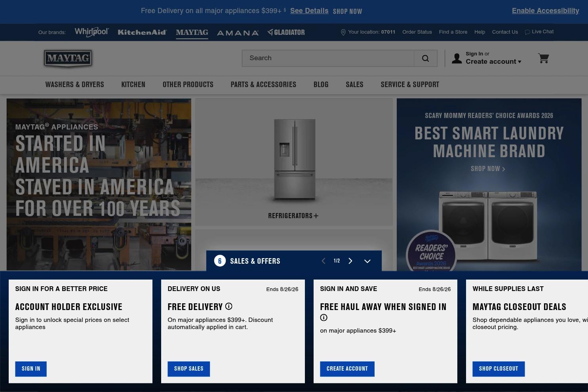Click the "Maytag Closeout Deals" heading
This screenshot has width=588, height=392.
point(519,307)
